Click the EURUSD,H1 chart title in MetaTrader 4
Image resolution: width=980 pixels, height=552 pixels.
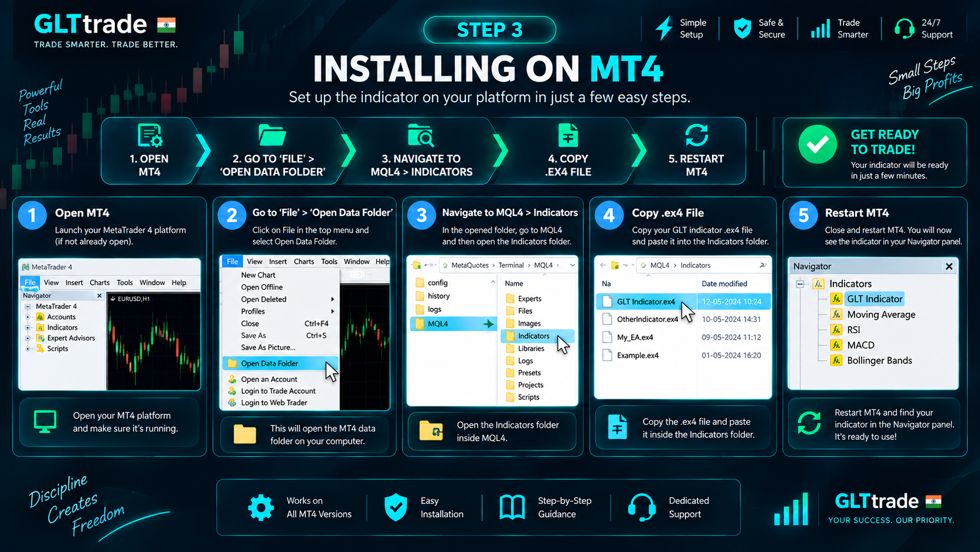click(x=133, y=299)
